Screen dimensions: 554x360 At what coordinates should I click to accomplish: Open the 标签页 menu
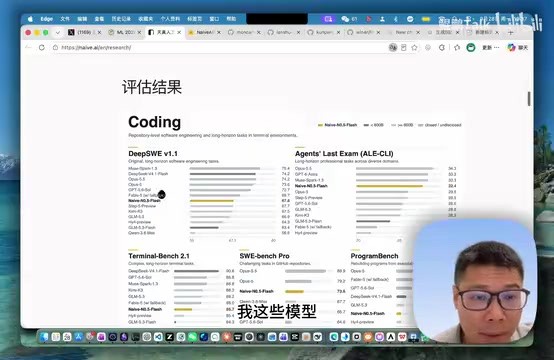194,19
